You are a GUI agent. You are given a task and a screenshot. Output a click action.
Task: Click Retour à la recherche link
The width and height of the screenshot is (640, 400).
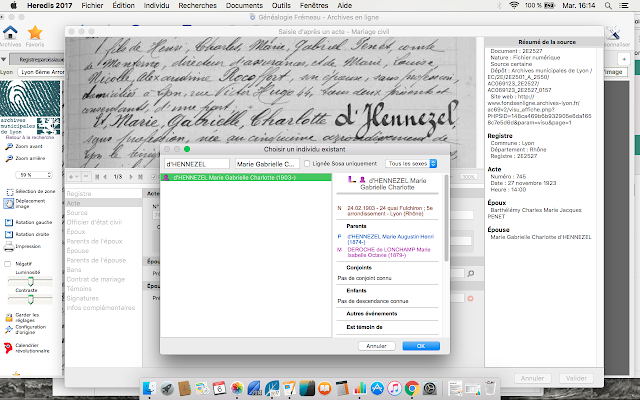(x=30, y=137)
